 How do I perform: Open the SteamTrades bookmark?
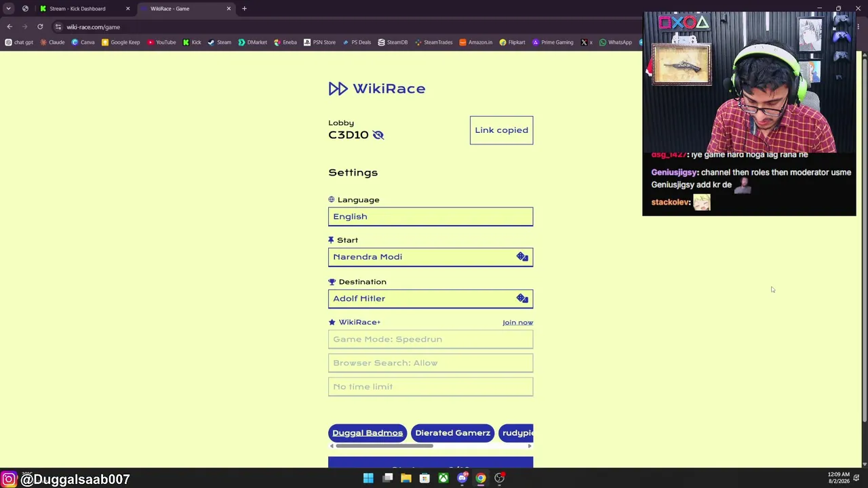(x=433, y=43)
